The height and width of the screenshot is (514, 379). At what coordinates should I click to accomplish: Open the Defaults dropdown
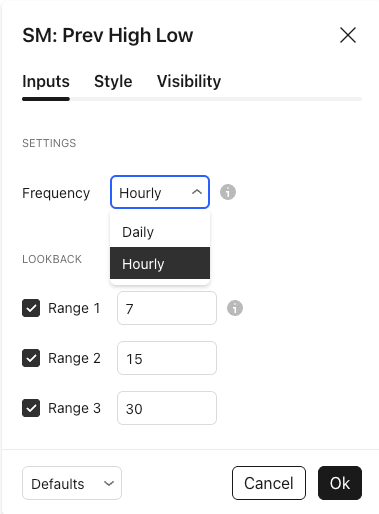pyautogui.click(x=72, y=483)
